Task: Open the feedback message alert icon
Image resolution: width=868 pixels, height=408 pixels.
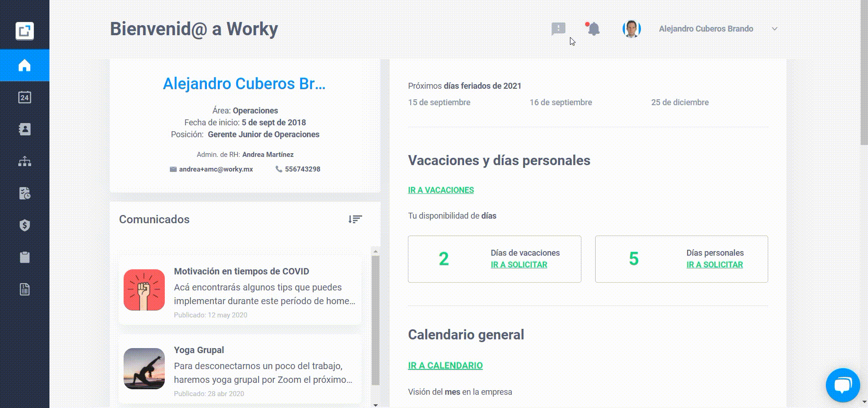Action: (559, 29)
